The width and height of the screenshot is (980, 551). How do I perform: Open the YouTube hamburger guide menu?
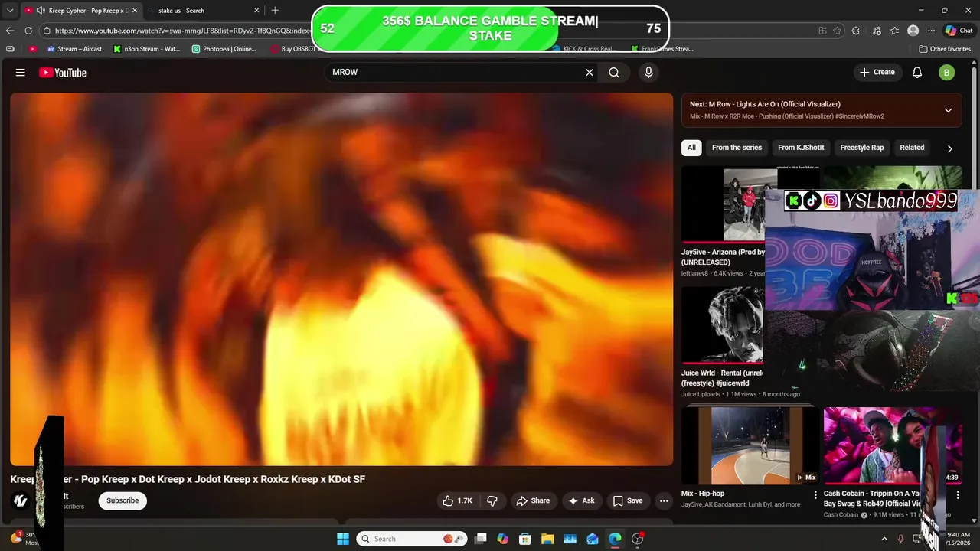[21, 73]
